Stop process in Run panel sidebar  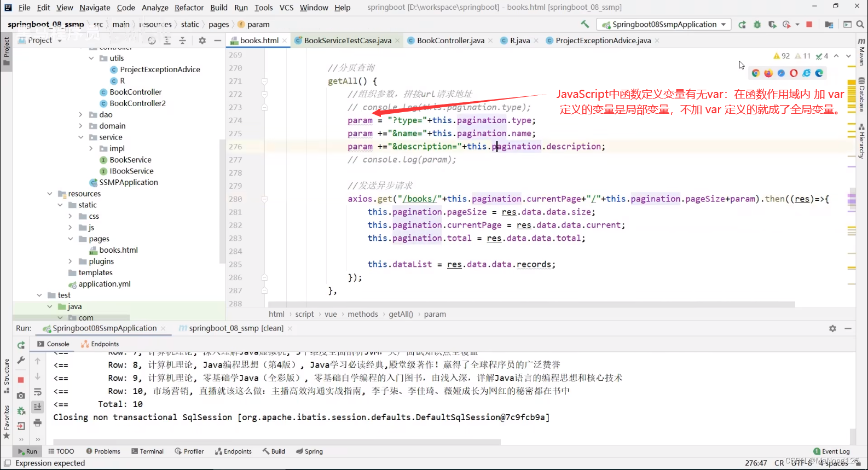[21, 380]
